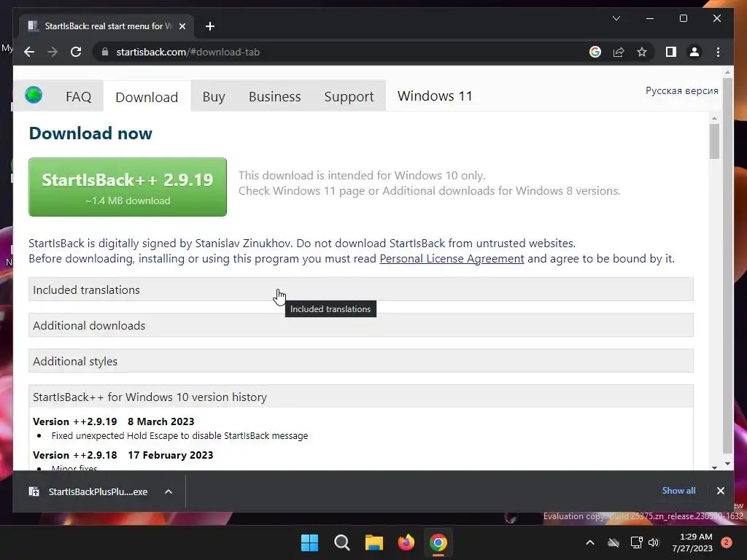
Task: Open taskbar Search icon
Action: click(x=342, y=542)
